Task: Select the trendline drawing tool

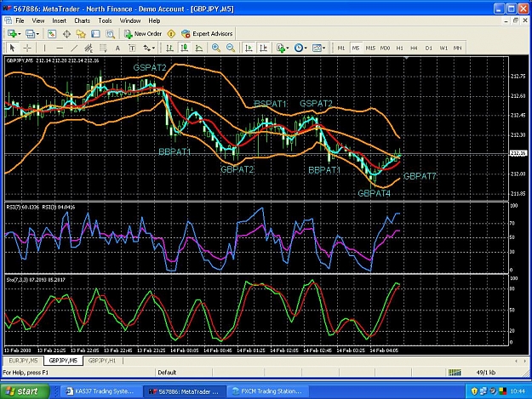Action: tap(74, 48)
